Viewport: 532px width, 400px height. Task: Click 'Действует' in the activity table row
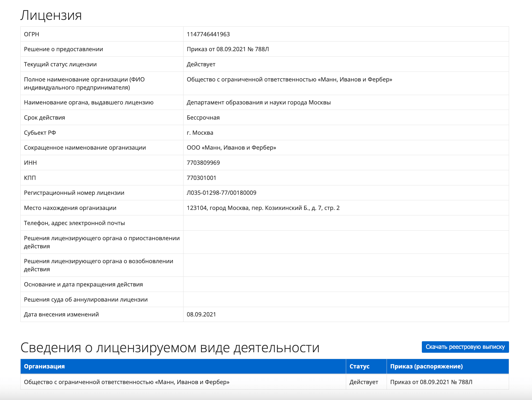[364, 382]
